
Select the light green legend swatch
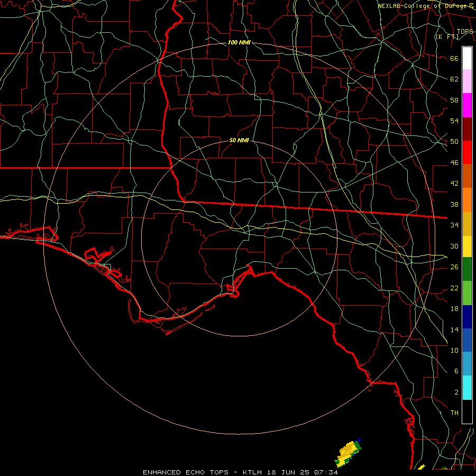[x=467, y=293]
